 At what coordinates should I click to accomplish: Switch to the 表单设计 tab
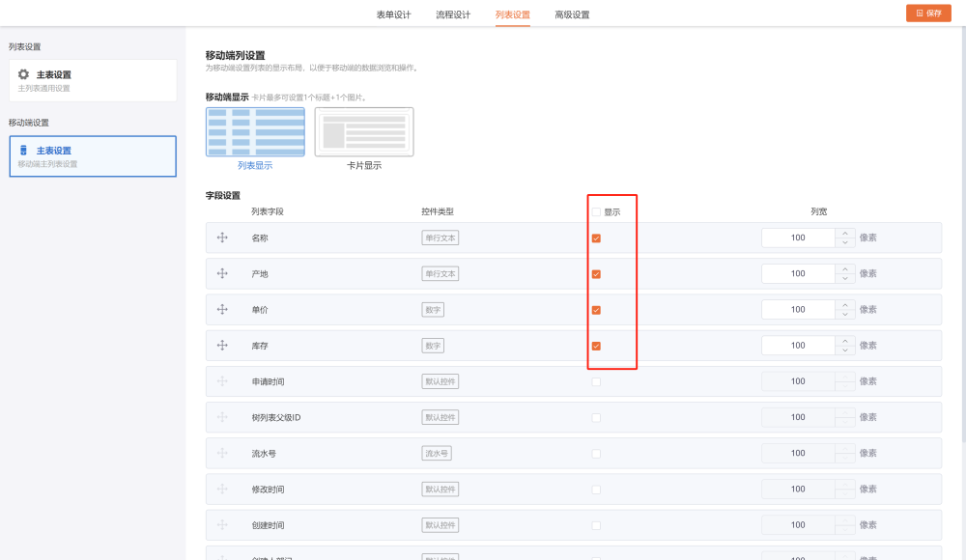point(393,14)
